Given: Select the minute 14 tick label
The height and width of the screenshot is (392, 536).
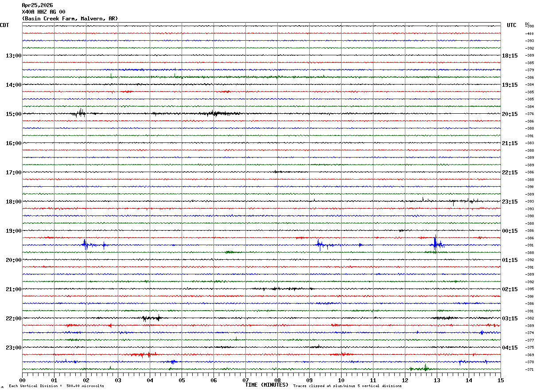Looking at the screenshot, I should tap(469, 380).
